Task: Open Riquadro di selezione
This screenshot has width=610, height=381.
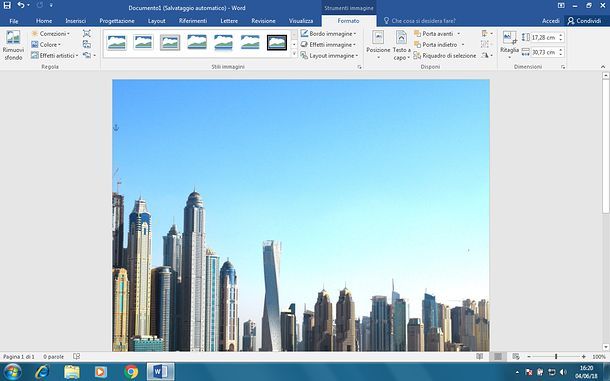Action: 445,56
